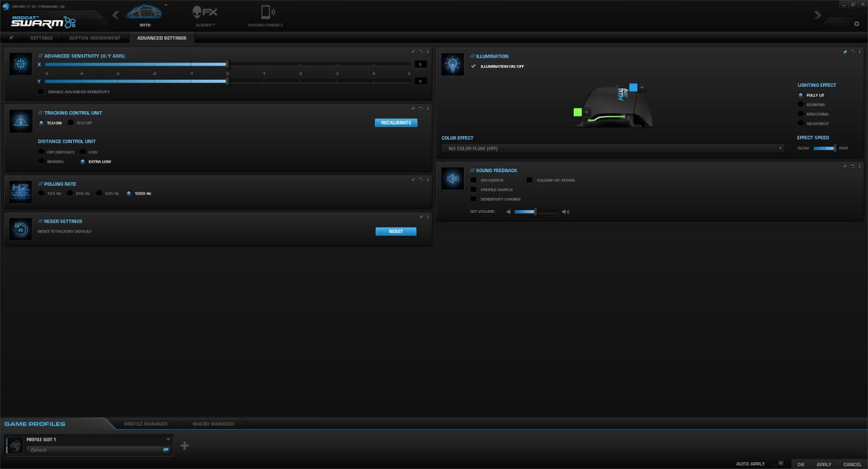Enable Advanced Sensitivity checkbox
The width and height of the screenshot is (868, 469).
(41, 91)
